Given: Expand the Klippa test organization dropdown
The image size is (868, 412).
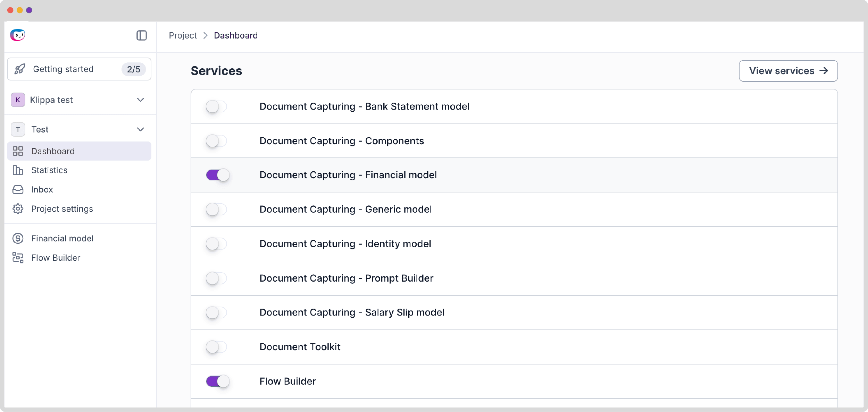Looking at the screenshot, I should pos(140,100).
